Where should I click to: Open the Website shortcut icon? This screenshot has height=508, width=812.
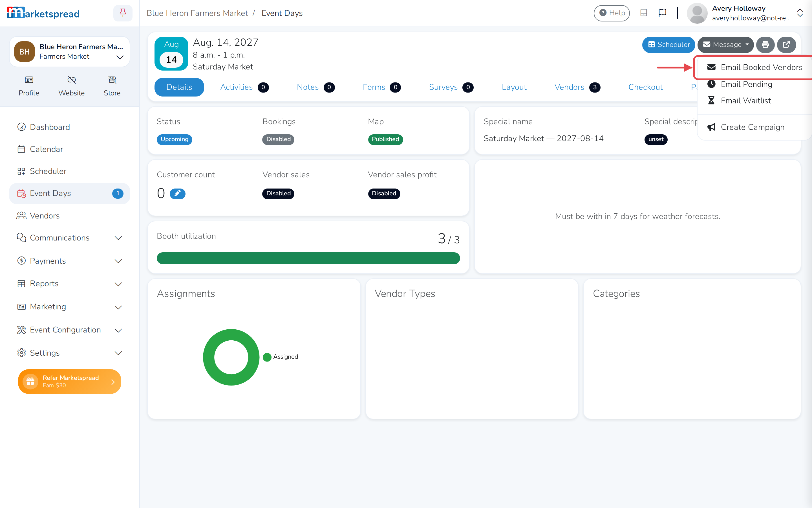click(x=71, y=86)
